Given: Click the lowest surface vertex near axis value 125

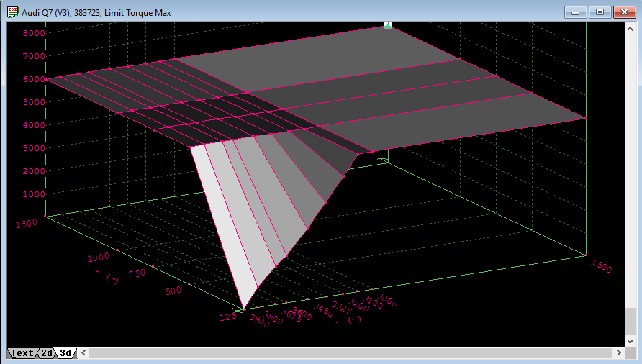Looking at the screenshot, I should click(x=243, y=309).
